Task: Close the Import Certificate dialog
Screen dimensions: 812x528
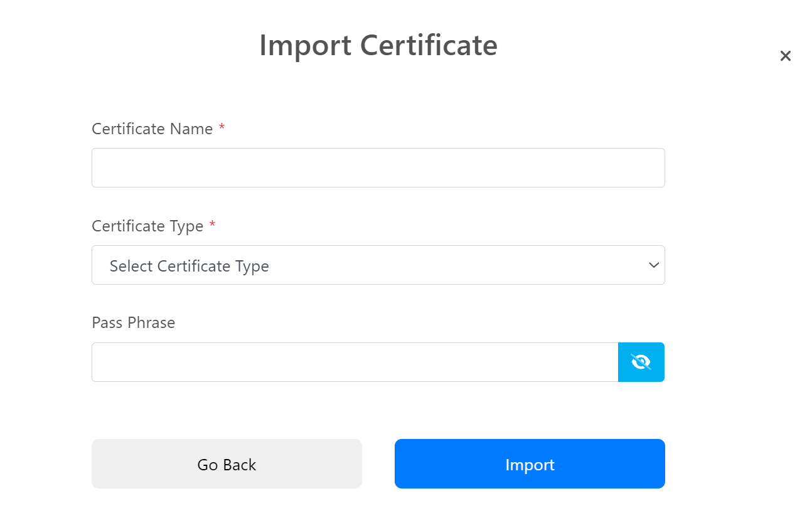Action: click(x=785, y=56)
